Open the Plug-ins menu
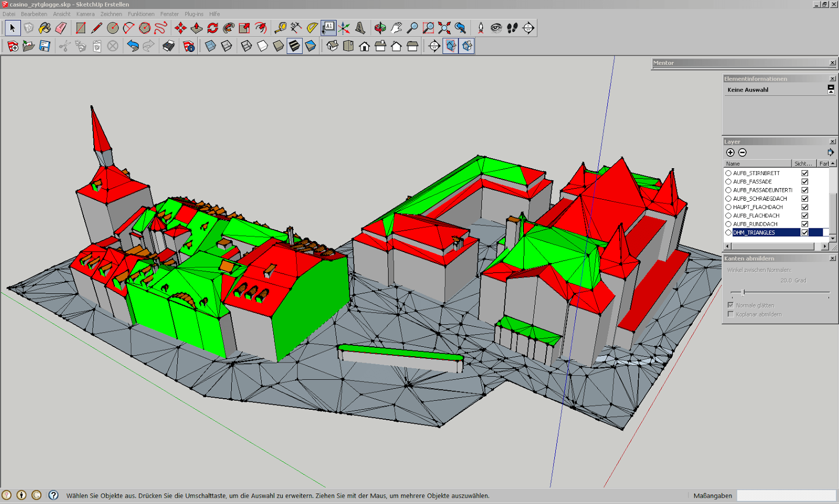 193,14
